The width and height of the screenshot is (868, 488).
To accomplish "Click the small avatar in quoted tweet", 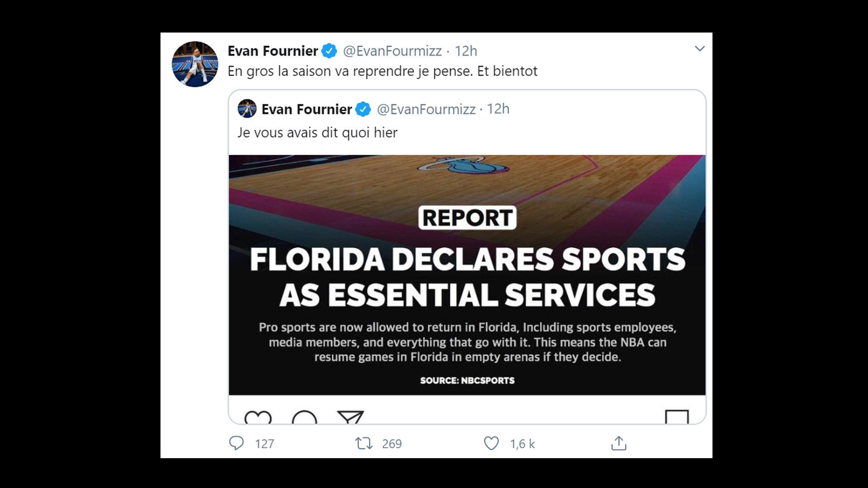I will [x=247, y=109].
